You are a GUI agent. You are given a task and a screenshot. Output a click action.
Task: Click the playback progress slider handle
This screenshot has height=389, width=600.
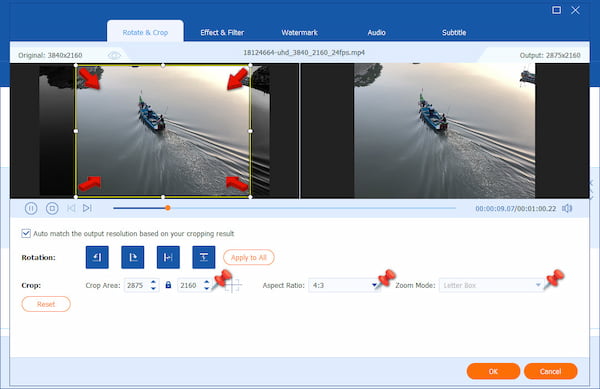click(168, 208)
